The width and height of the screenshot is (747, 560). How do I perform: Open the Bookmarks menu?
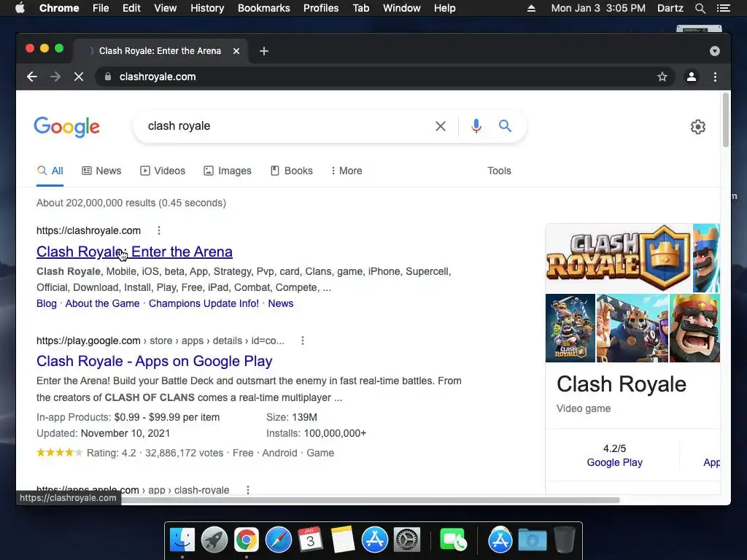point(264,8)
